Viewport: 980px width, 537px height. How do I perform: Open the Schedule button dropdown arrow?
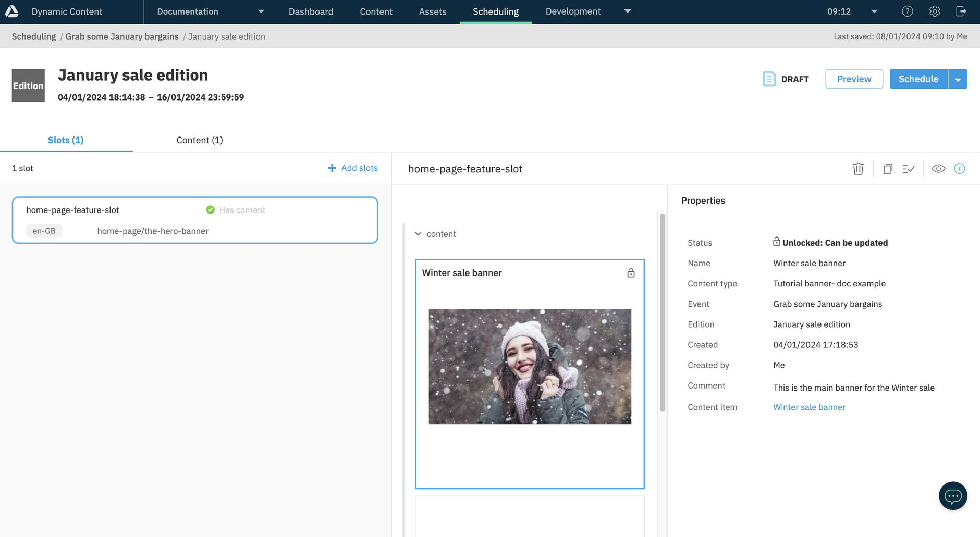(x=958, y=79)
